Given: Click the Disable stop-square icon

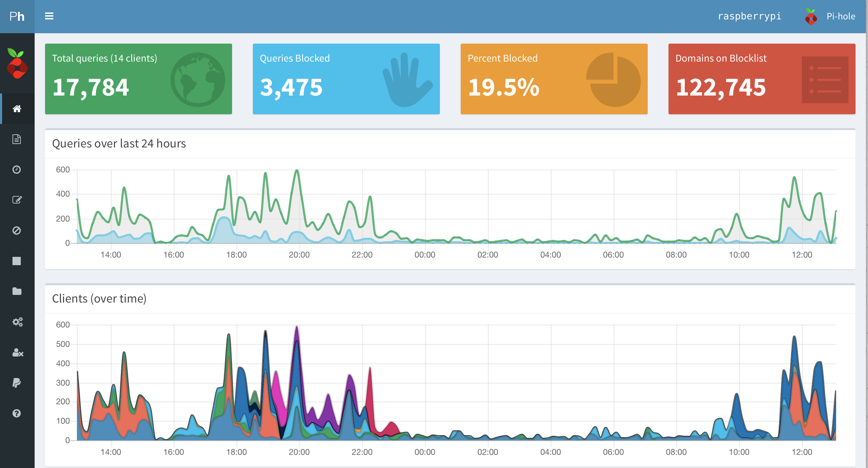Looking at the screenshot, I should (x=17, y=261).
